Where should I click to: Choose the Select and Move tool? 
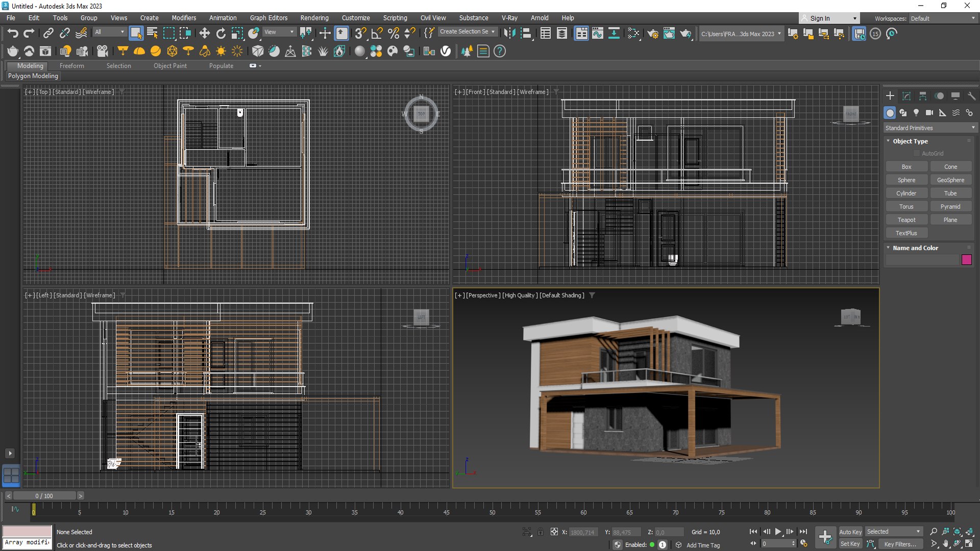pos(204,34)
